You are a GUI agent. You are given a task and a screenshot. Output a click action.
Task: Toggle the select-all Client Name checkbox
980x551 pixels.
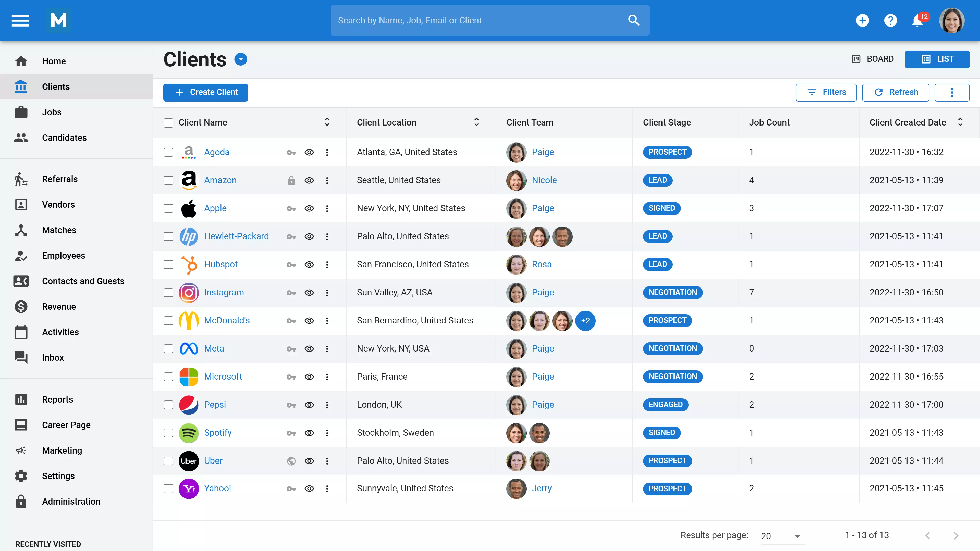point(168,122)
